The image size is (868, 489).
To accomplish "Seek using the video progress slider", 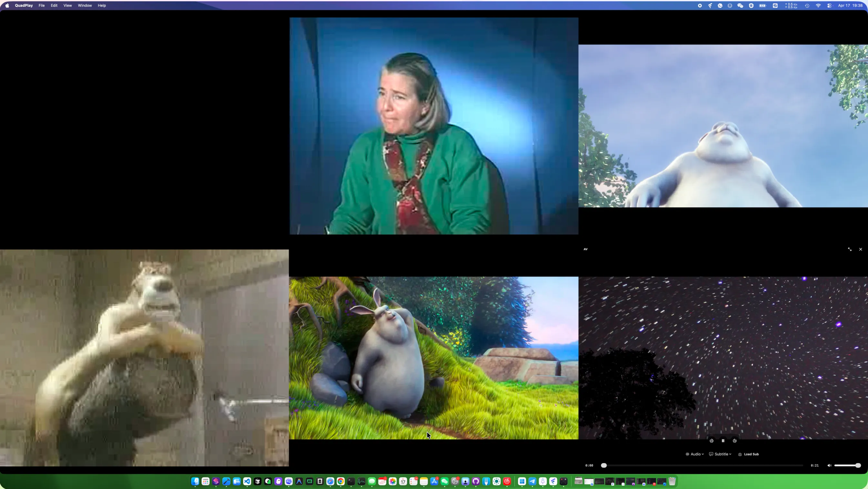I will (x=702, y=465).
